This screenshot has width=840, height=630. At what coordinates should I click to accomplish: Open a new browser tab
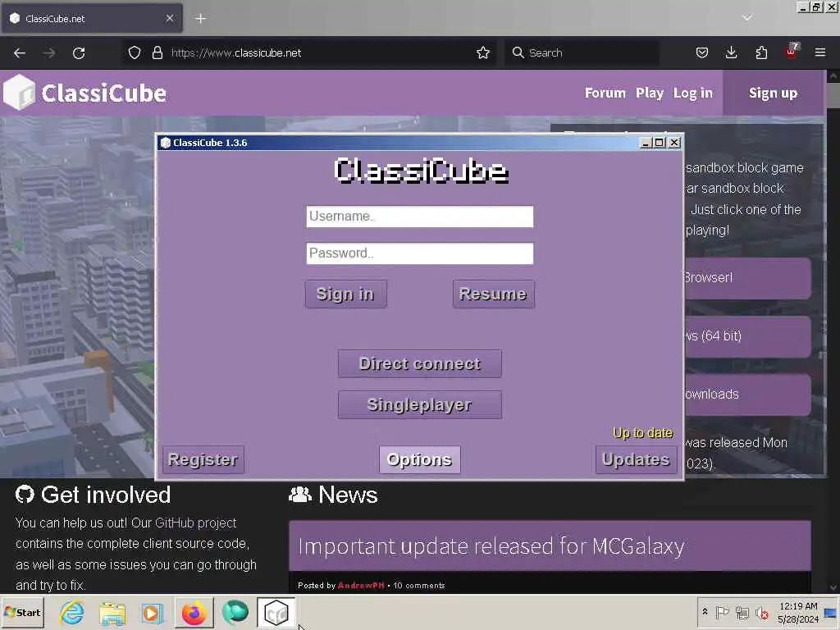[x=200, y=19]
